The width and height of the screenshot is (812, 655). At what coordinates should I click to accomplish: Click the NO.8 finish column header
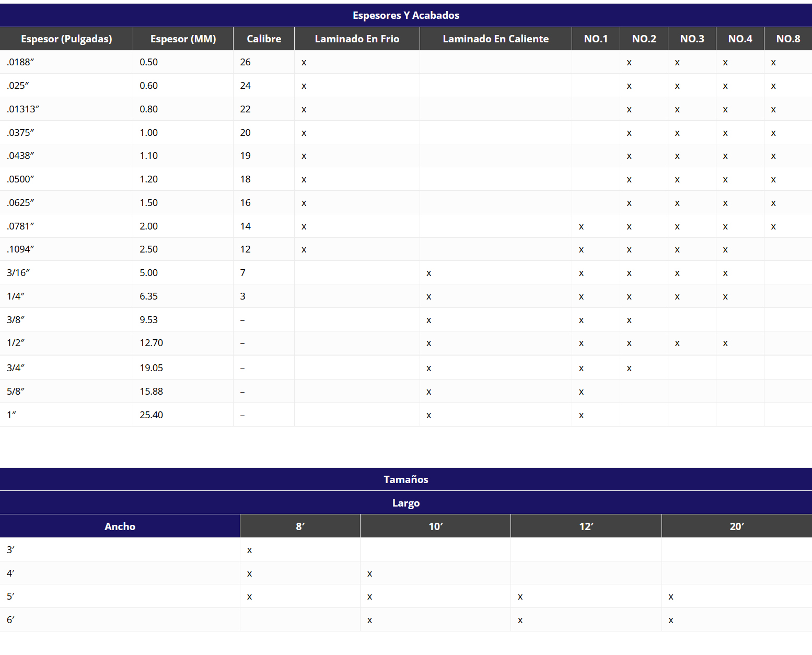(788, 39)
